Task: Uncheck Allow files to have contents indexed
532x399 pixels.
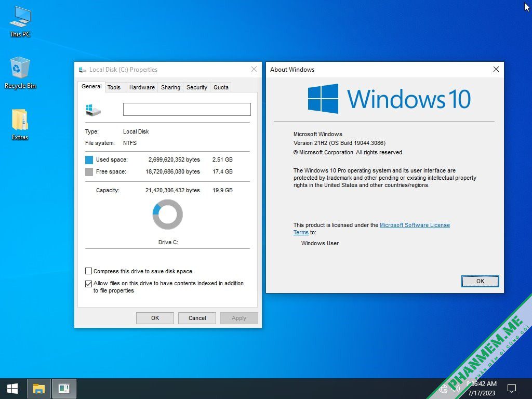Action: pos(88,284)
